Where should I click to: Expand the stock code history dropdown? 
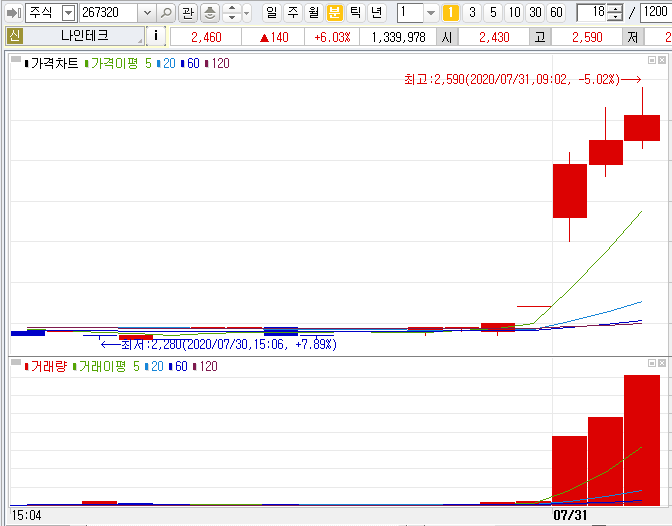click(147, 13)
